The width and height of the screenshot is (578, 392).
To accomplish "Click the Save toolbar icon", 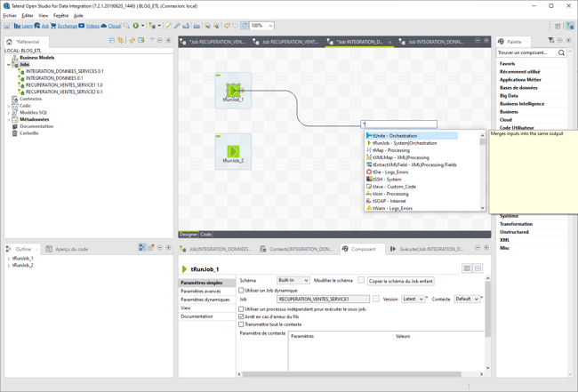I will (7, 26).
